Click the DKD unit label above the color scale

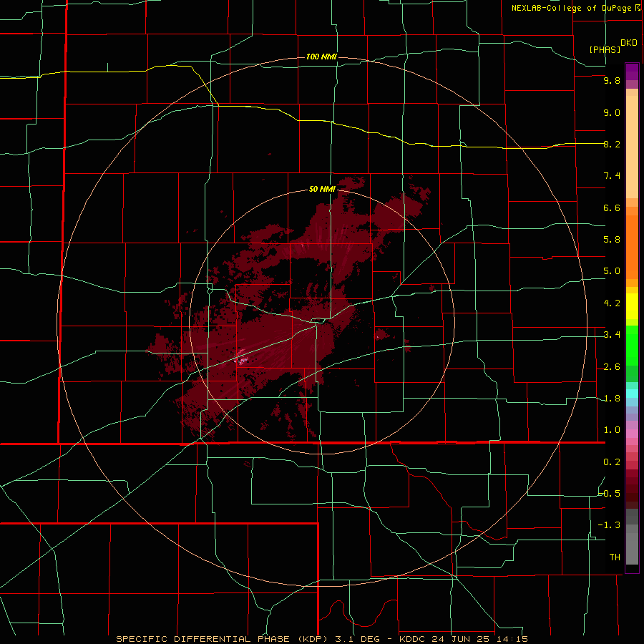(629, 43)
